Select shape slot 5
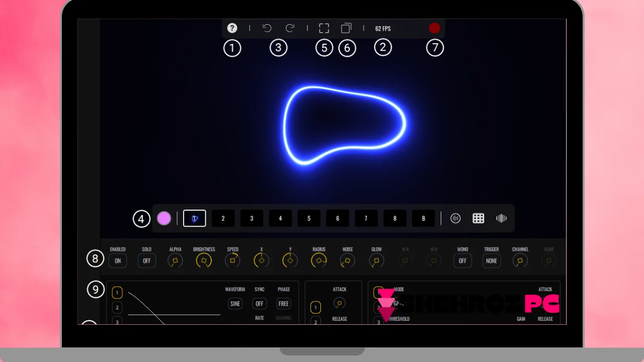 [309, 218]
